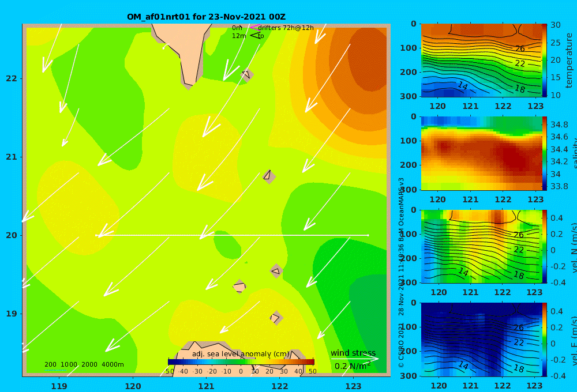Click the plot title OM_af01nrt01 for 23-Nov-2021 00Z
The image size is (577, 392).
206,17
